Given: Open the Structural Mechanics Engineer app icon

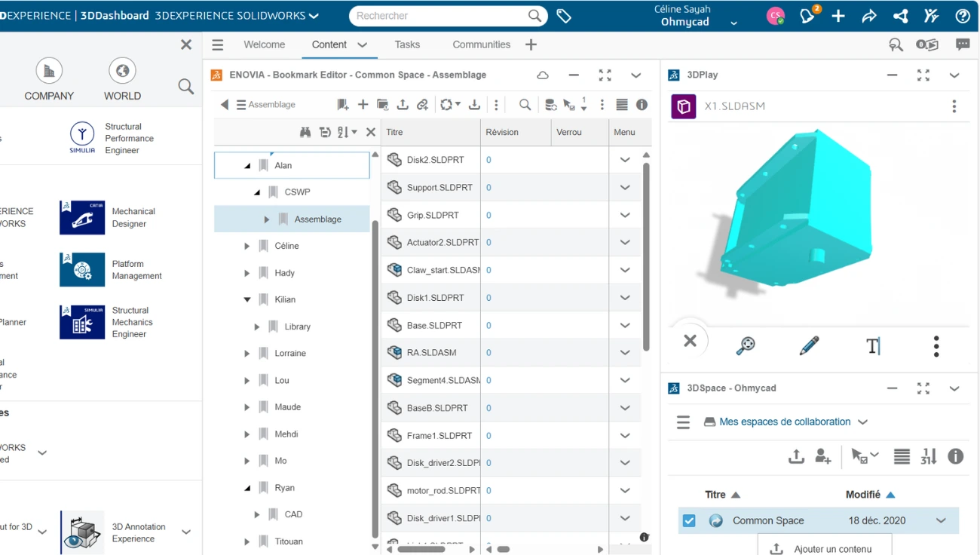Looking at the screenshot, I should (82, 322).
